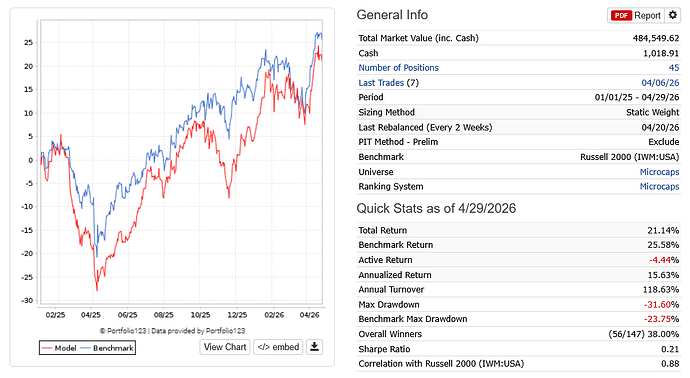The height and width of the screenshot is (378, 690).
Task: Click the Last Rebalanced date 04/20/26
Action: [x=660, y=128]
